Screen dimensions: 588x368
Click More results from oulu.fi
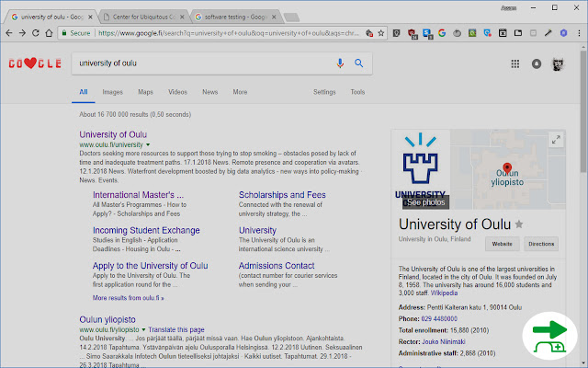point(129,298)
